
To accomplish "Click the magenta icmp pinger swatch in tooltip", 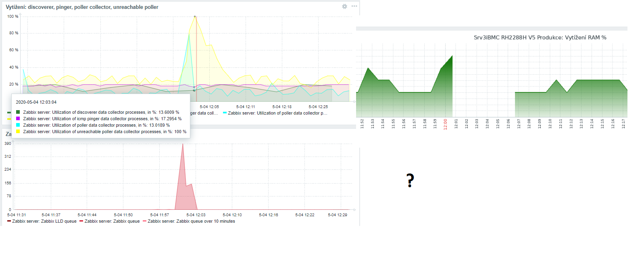I will click(18, 119).
